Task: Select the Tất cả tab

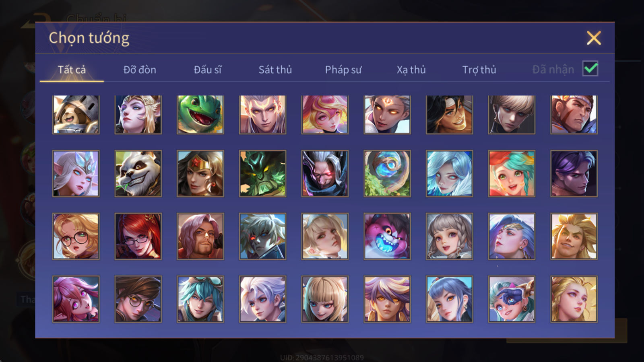Action: (72, 70)
